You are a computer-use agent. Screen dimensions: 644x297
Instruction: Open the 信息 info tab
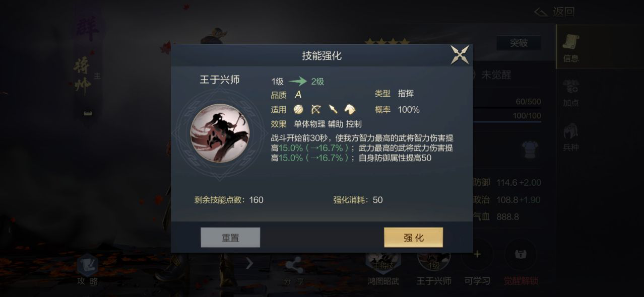571,48
